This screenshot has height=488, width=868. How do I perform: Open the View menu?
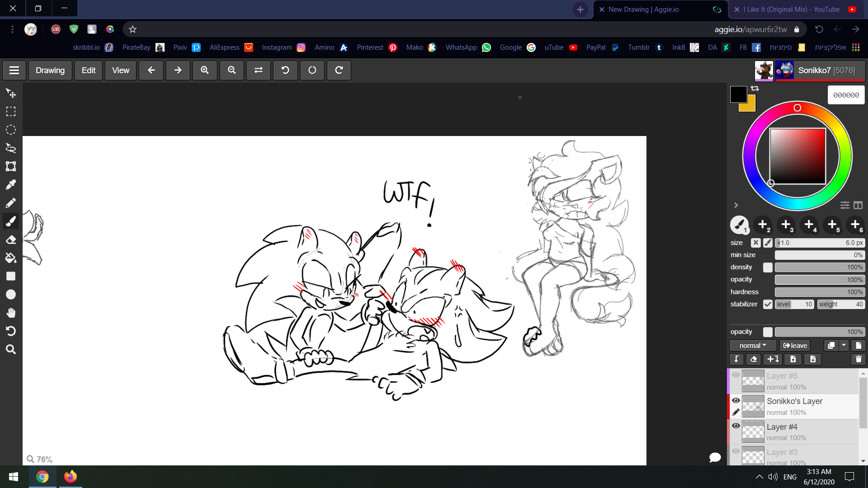point(120,70)
